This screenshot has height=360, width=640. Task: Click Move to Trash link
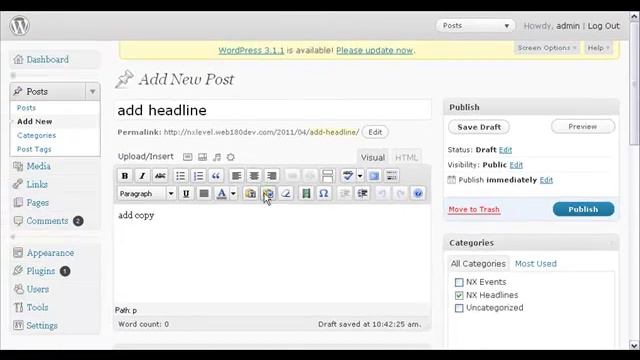474,209
